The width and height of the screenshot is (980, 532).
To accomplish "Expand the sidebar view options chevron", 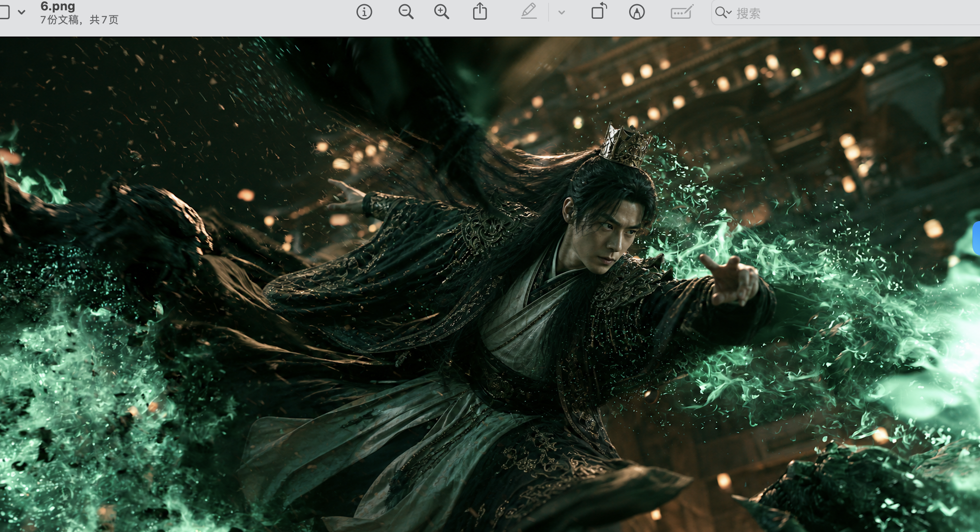I will 22,13.
